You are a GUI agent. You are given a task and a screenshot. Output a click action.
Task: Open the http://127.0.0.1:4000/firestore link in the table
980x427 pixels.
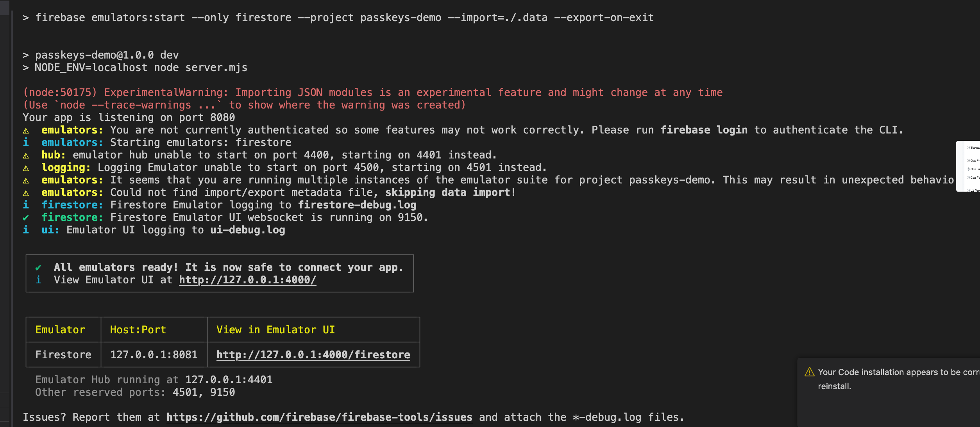point(313,355)
